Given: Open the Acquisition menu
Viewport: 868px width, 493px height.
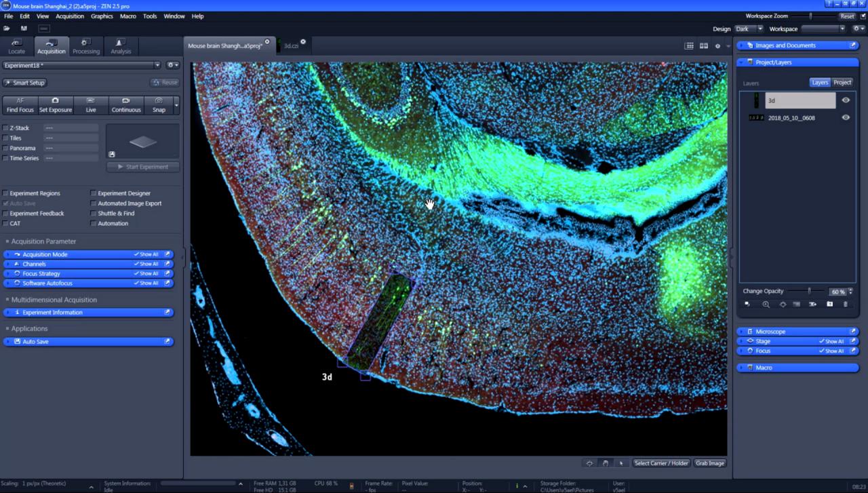Looking at the screenshot, I should tap(70, 16).
